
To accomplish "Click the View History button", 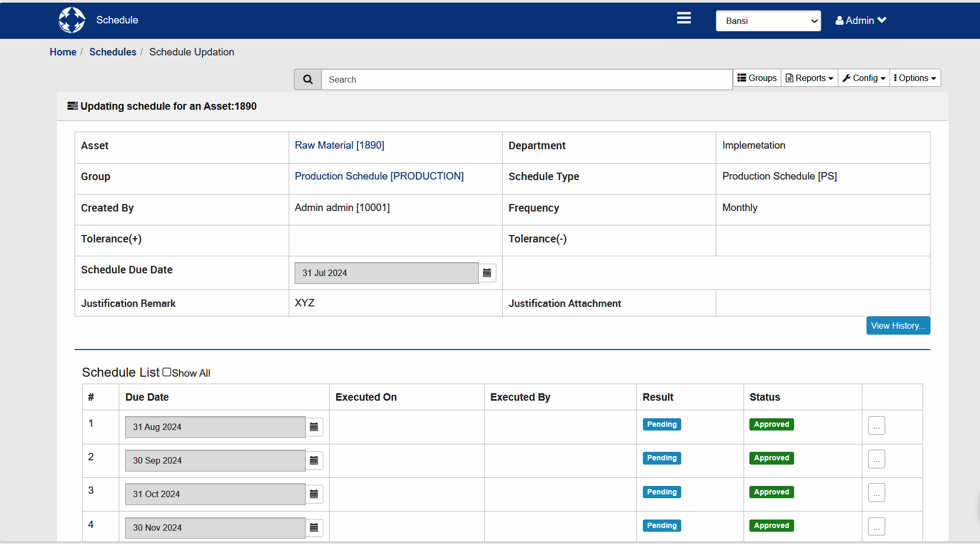I will tap(898, 325).
